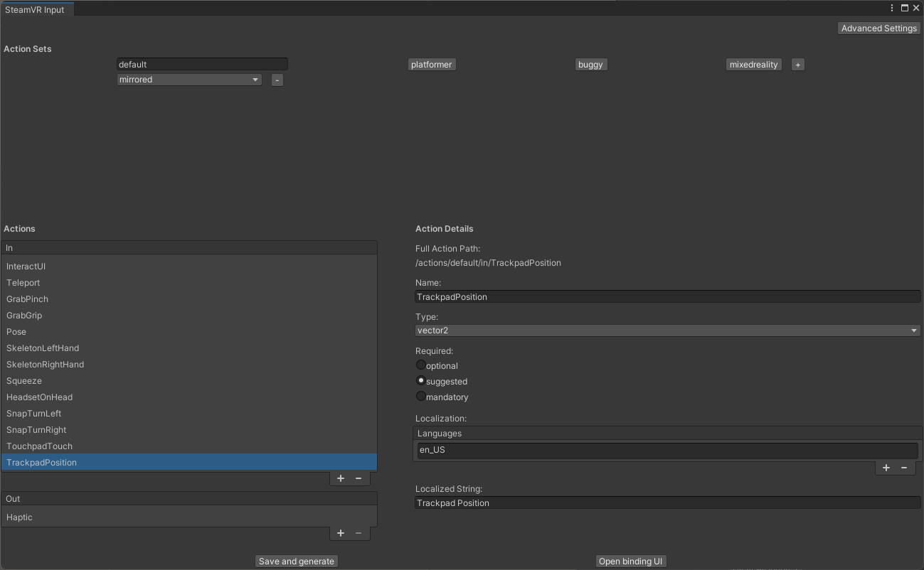Screen dimensions: 924x570
Task: Select the GrabGrip action
Action: click(x=189, y=316)
